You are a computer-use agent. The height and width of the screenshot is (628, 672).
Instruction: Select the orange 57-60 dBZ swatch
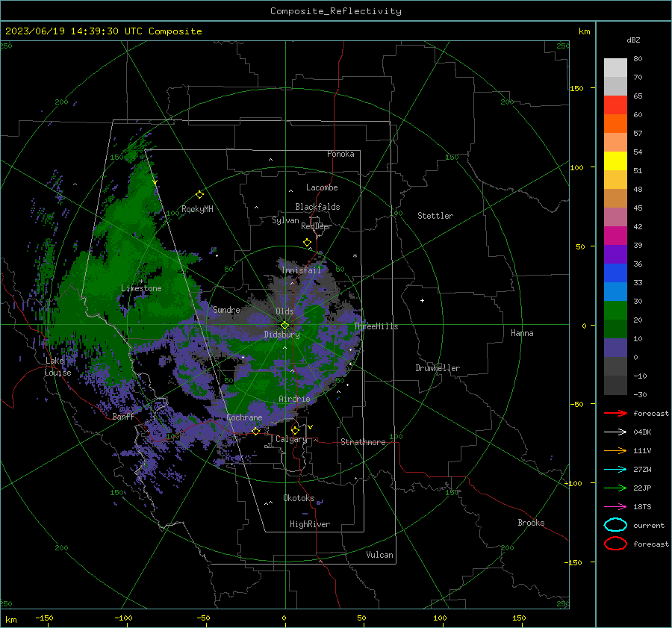(615, 124)
